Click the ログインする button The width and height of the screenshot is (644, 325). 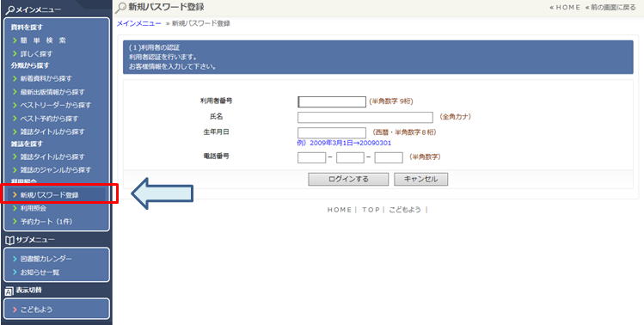pyautogui.click(x=348, y=179)
